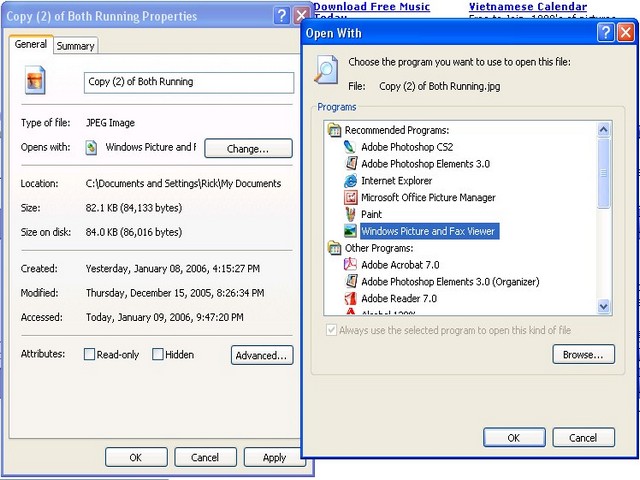Click the magnifier file icon in Open With
The height and width of the screenshot is (480, 640).
point(326,70)
